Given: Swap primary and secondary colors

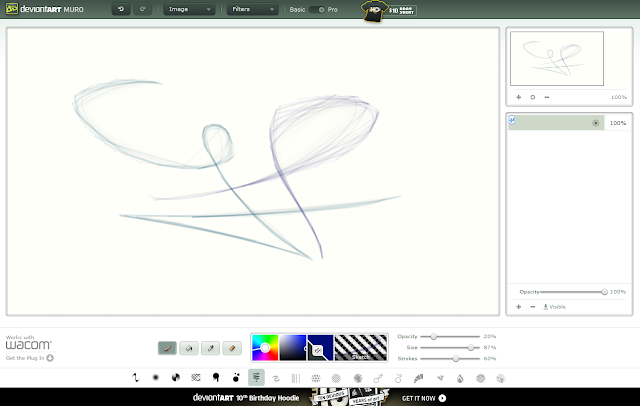Looking at the screenshot, I should pyautogui.click(x=318, y=350).
